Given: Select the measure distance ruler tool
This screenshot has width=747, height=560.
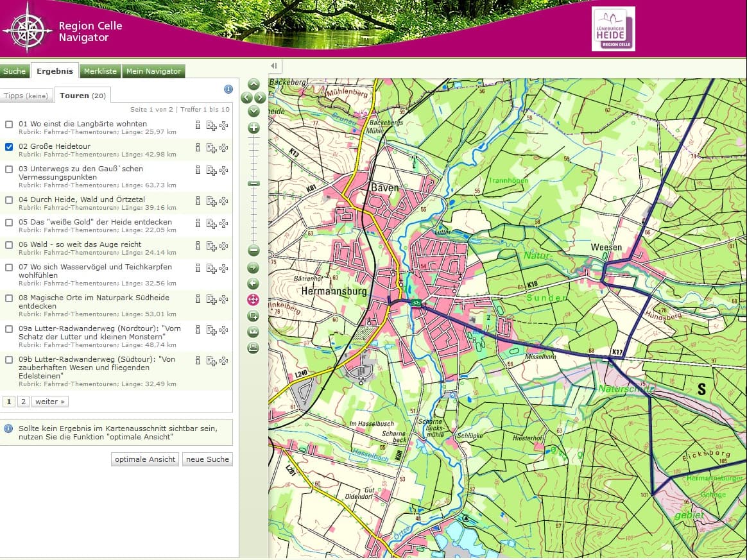Looking at the screenshot, I should coord(253,332).
